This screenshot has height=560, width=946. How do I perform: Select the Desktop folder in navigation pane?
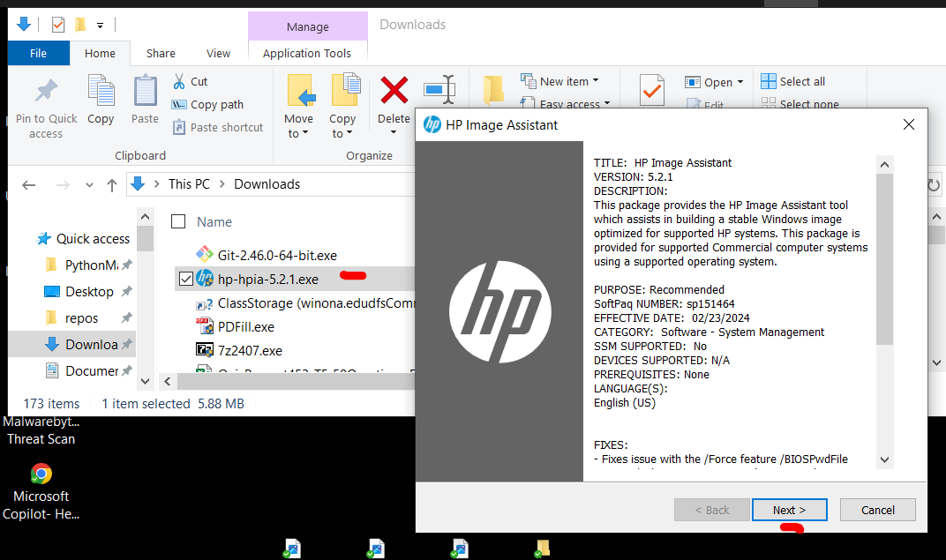[x=88, y=292]
